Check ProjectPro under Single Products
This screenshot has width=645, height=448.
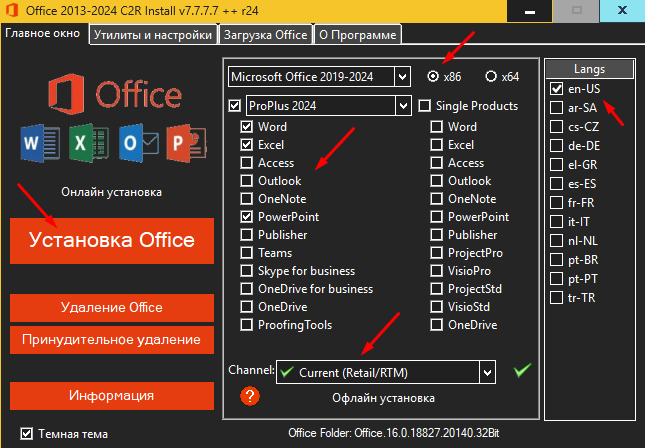click(x=436, y=253)
